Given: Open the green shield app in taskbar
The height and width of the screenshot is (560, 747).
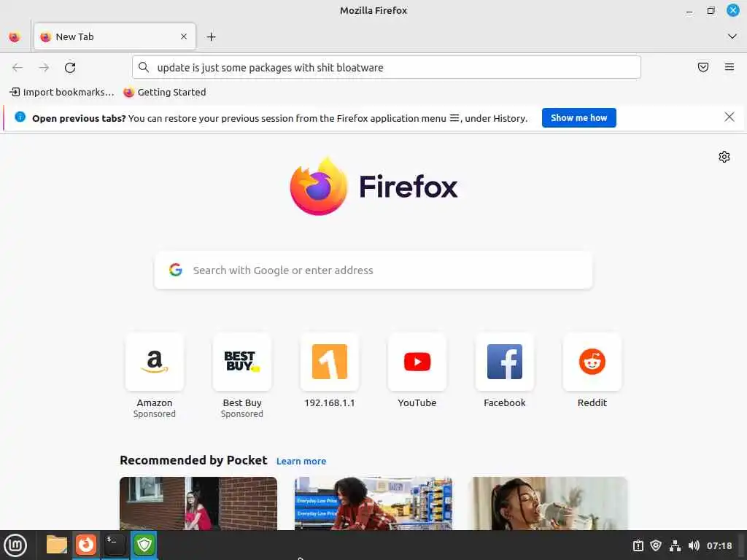Looking at the screenshot, I should [x=144, y=545].
